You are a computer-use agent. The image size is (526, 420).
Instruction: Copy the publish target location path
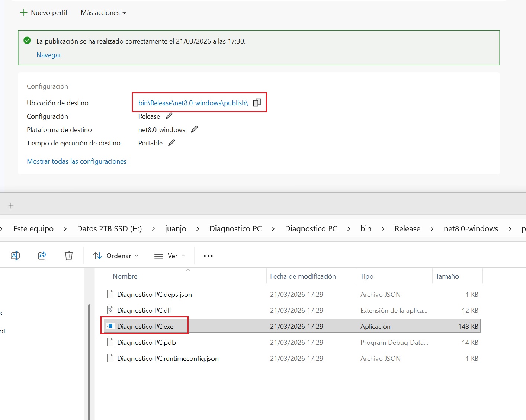coord(257,103)
